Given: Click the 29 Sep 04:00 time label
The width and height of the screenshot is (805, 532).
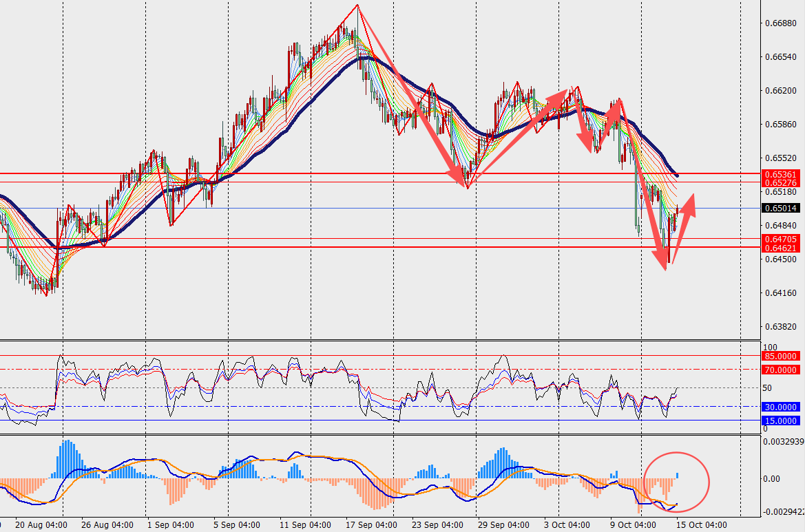Looking at the screenshot, I should [503, 525].
